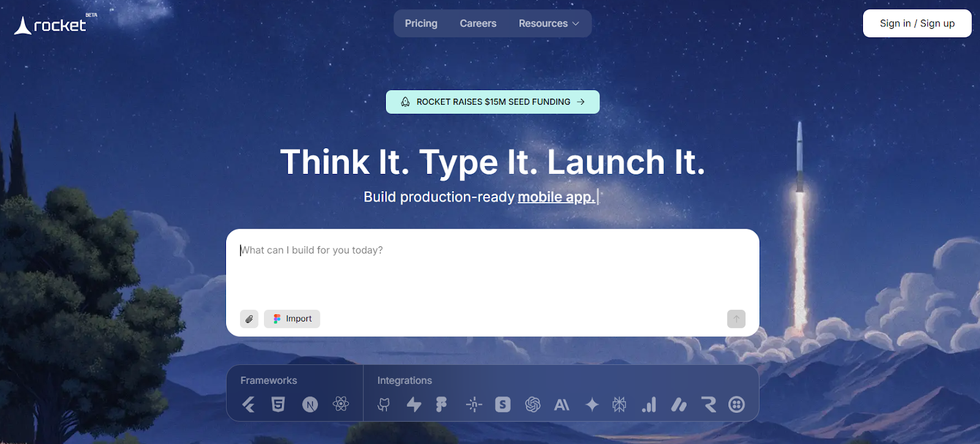Screen dimensions: 980x444
Task: Select the Anthropic integration icon
Action: (562, 404)
